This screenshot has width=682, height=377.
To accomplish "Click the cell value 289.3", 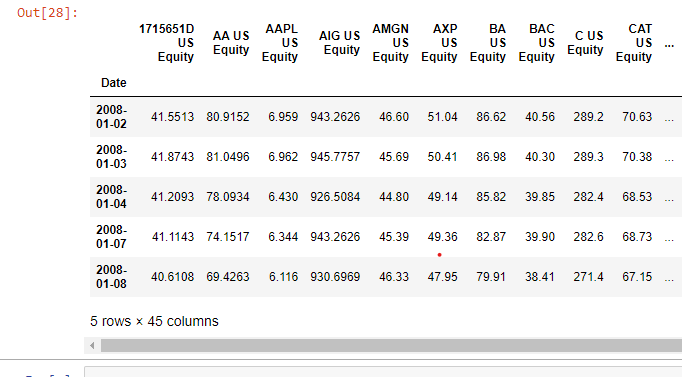I will pyautogui.click(x=588, y=157).
